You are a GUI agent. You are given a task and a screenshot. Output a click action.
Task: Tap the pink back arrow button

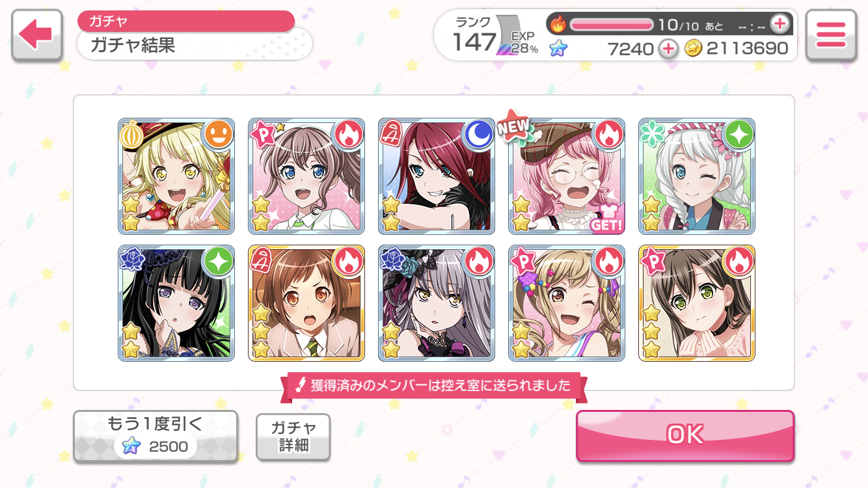(x=37, y=35)
